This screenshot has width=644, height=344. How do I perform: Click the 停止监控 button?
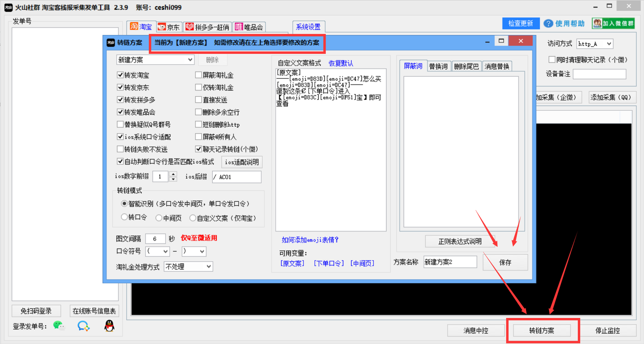tap(608, 330)
